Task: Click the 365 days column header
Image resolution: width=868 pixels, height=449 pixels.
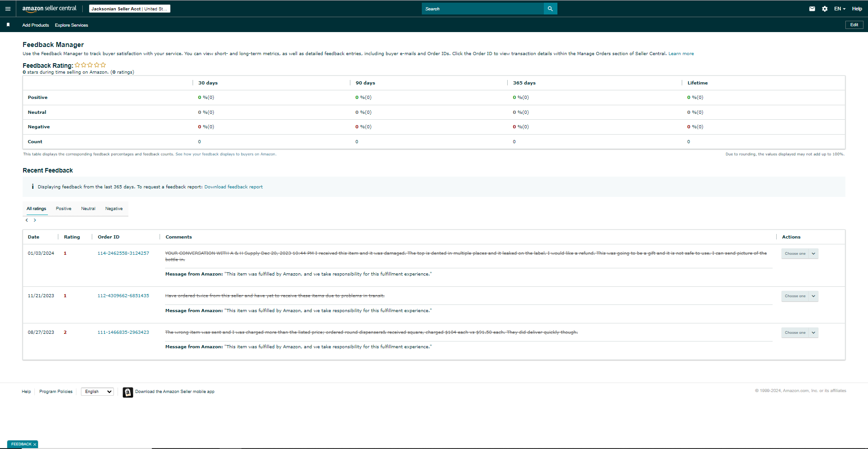Action: (524, 83)
